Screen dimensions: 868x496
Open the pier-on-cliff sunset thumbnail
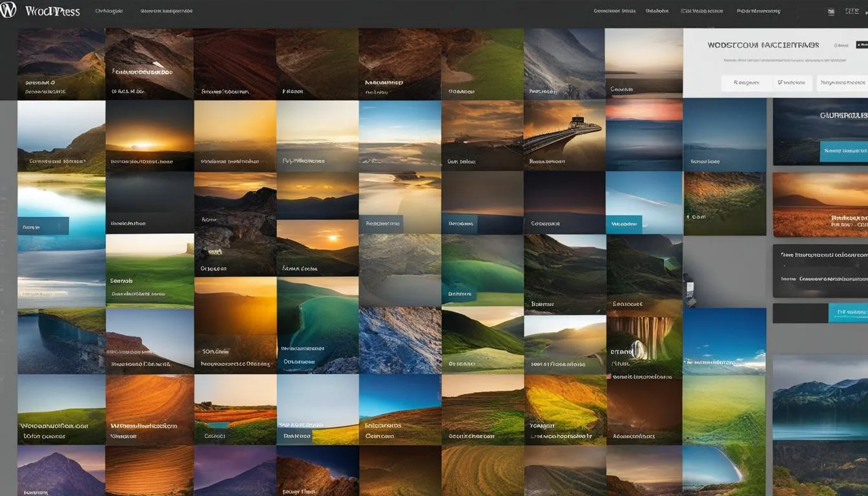tap(564, 135)
